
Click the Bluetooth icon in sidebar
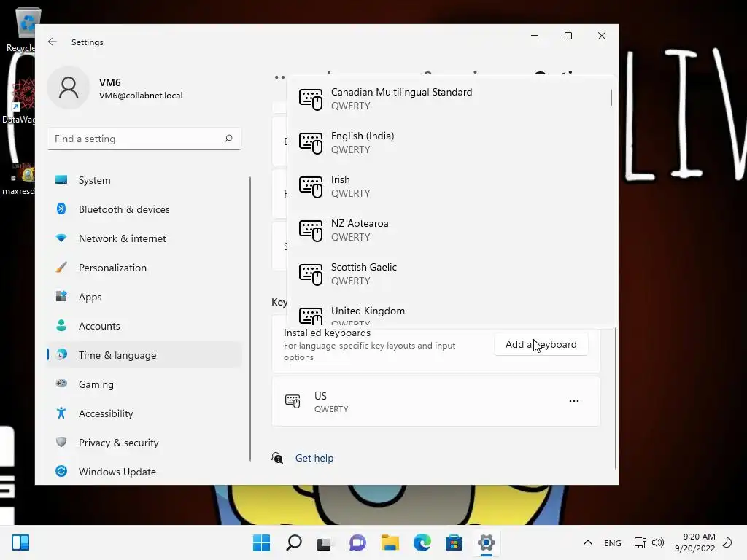61,209
